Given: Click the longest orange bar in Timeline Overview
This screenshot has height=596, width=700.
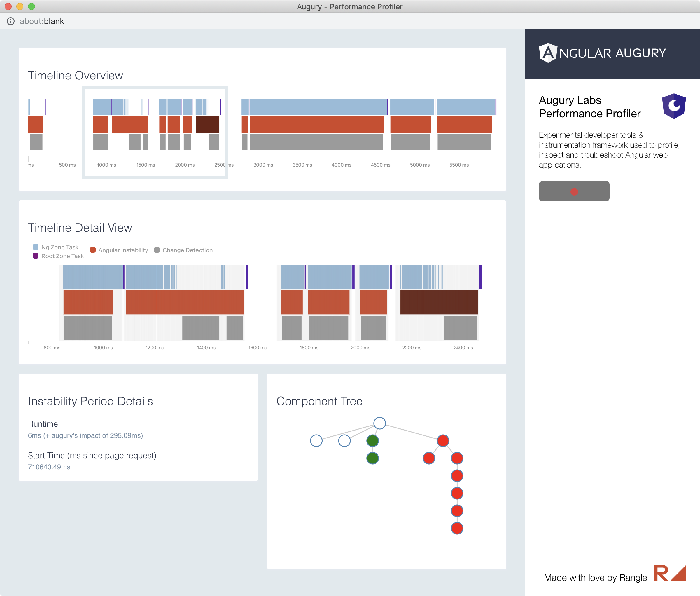Looking at the screenshot, I should coord(316,124).
